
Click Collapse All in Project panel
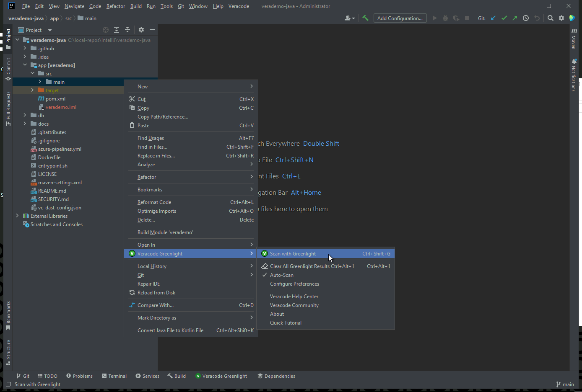127,30
